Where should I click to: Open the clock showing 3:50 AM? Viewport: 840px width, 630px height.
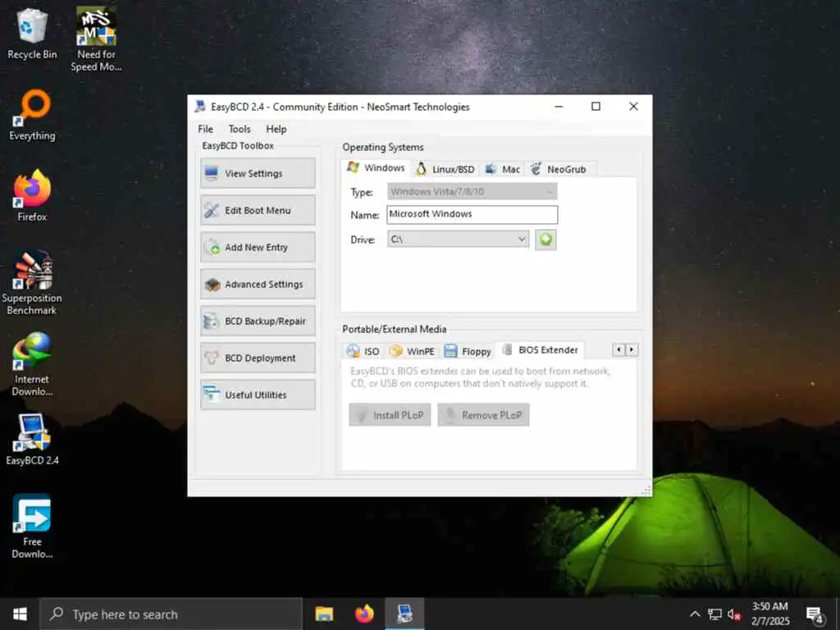point(769,614)
